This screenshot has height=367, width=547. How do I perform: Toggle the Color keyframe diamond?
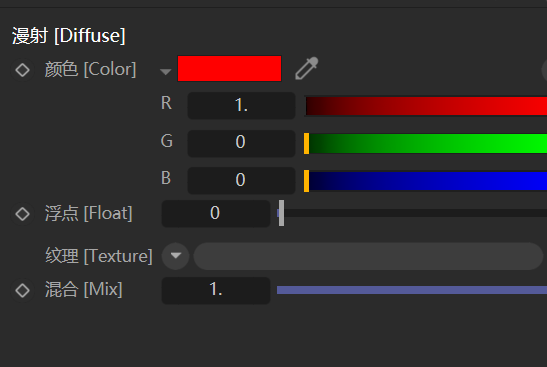(x=23, y=70)
